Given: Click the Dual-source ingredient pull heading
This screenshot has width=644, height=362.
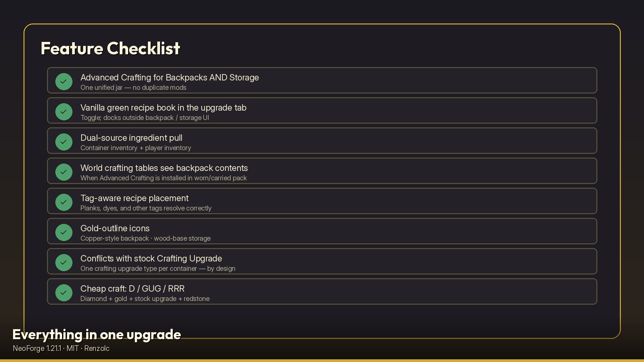Looking at the screenshot, I should point(131,138).
